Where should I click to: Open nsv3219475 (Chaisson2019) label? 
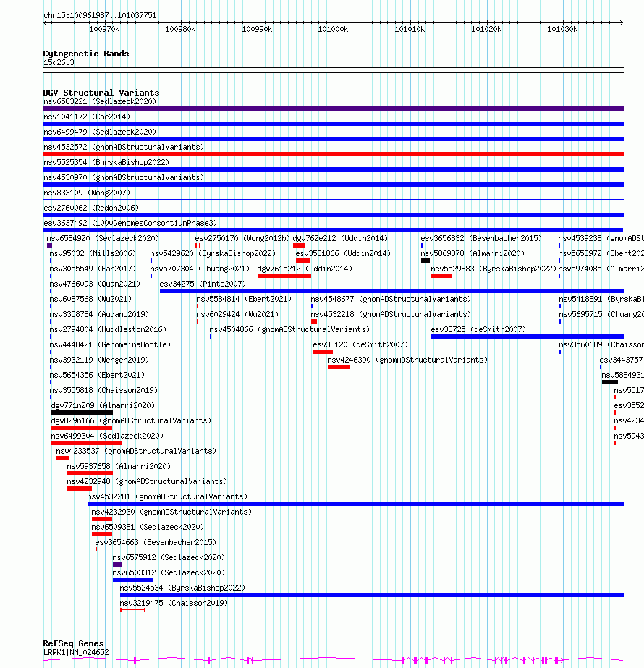coord(174,604)
